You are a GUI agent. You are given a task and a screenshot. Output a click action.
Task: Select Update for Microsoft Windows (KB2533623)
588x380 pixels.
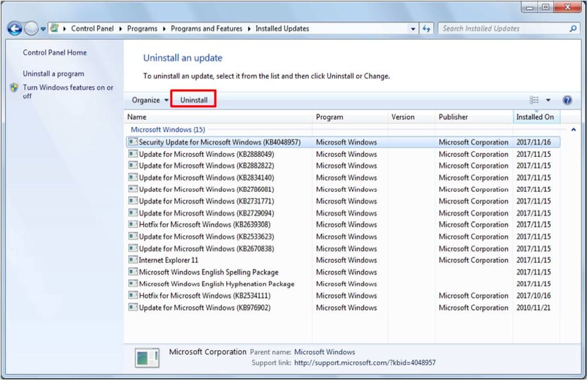click(343, 237)
